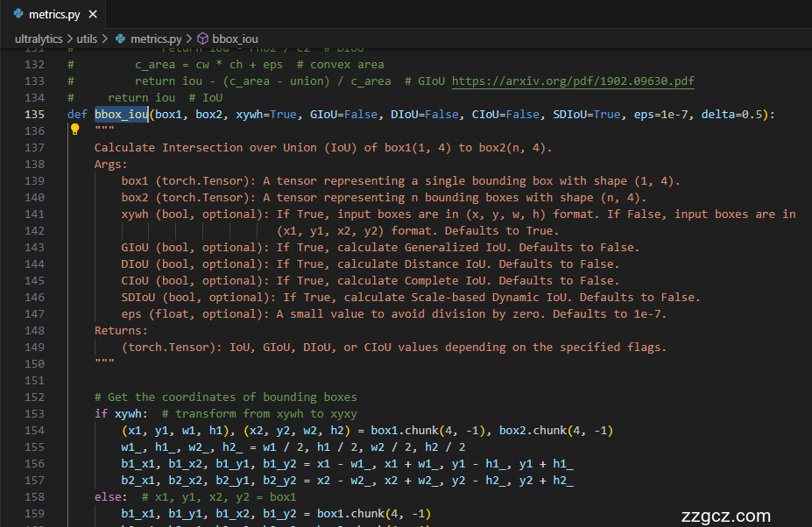Select the metrics.py breadcrumb file name
The width and height of the screenshot is (812, 527).
click(156, 39)
